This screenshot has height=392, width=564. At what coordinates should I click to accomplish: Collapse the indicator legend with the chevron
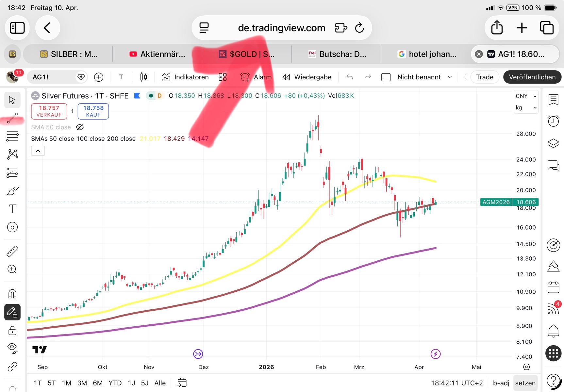click(38, 151)
